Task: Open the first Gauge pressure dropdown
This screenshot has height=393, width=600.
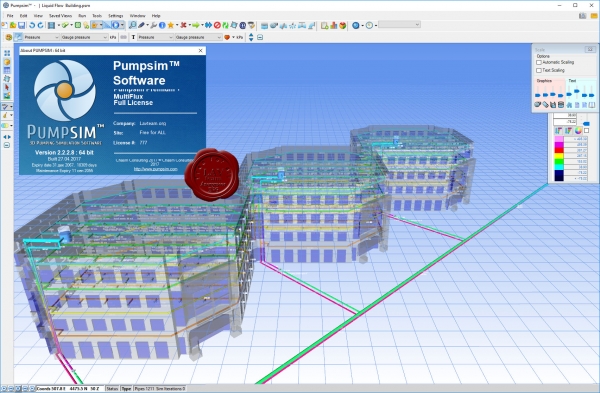Action: [x=84, y=37]
